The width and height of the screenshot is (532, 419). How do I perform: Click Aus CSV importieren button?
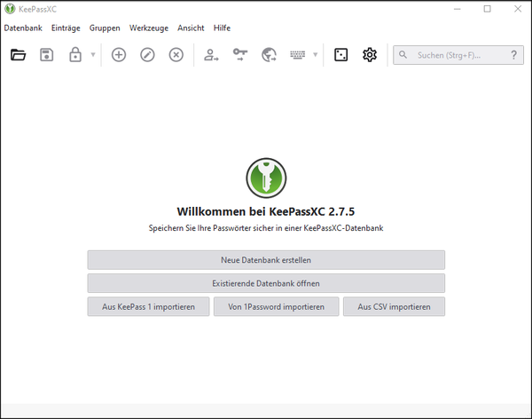click(x=394, y=307)
